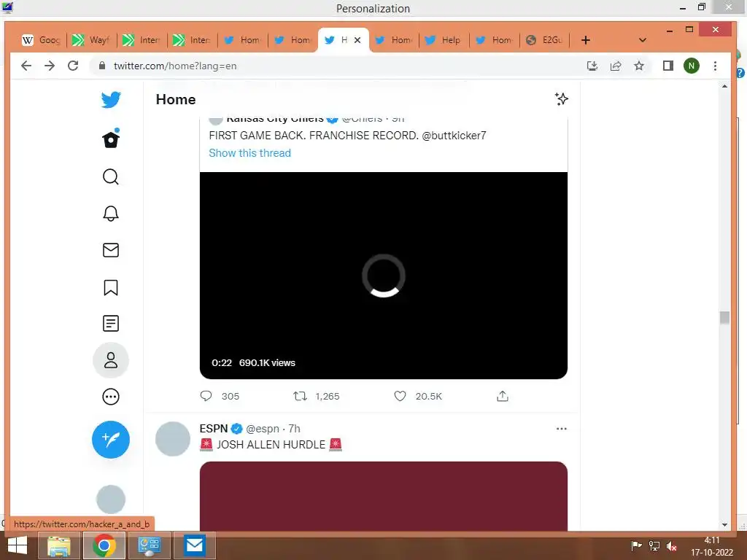Open the account avatar at sidebar bottom

tap(111, 499)
